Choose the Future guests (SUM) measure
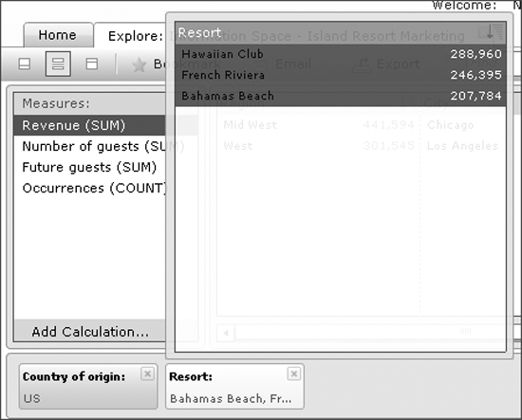Image resolution: width=522 pixels, height=420 pixels. point(89,167)
